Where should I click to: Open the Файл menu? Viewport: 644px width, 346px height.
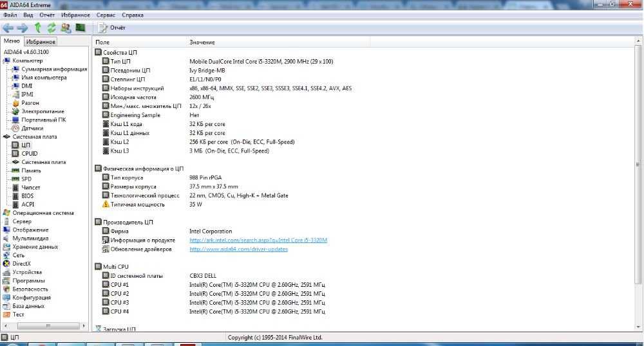click(10, 15)
